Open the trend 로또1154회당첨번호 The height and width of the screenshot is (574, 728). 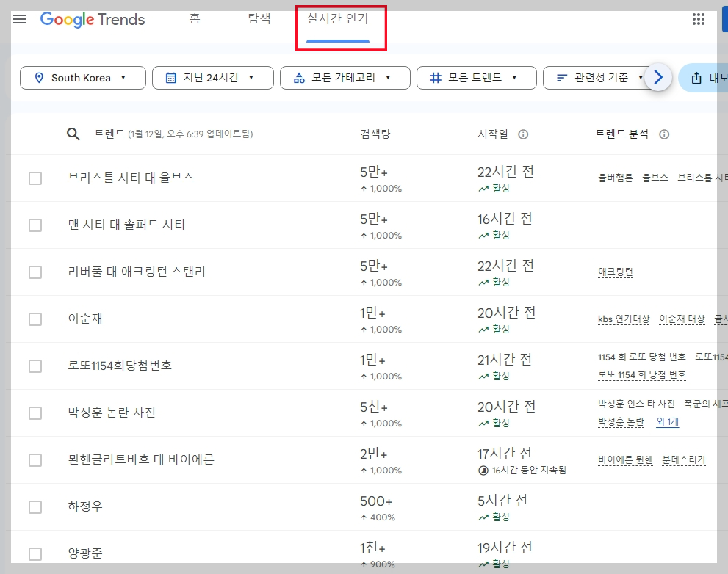coord(120,366)
